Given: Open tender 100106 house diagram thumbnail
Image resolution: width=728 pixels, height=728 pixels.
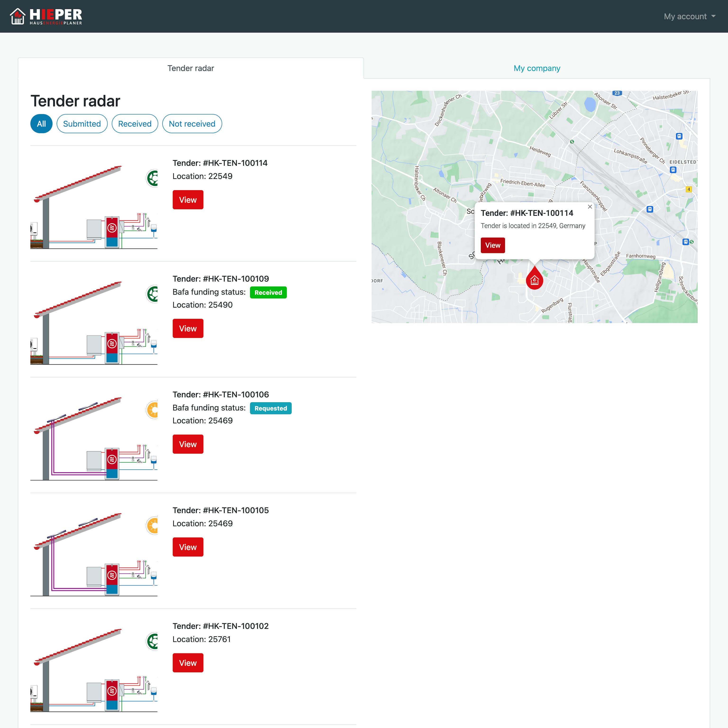Looking at the screenshot, I should [94, 437].
